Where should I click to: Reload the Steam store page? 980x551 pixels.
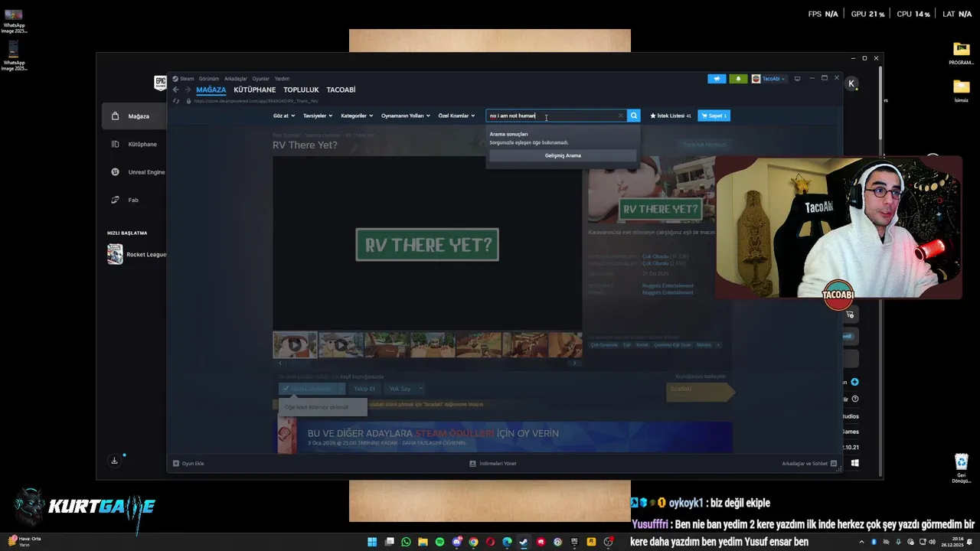176,100
